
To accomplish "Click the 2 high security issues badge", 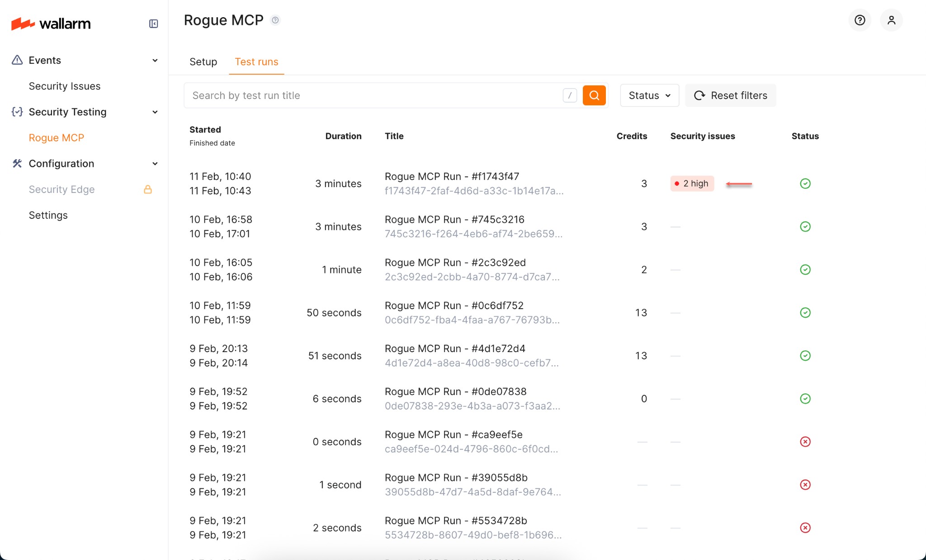I will (691, 184).
